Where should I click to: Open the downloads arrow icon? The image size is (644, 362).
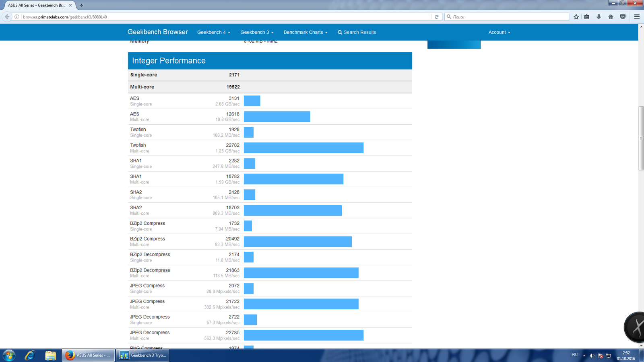tap(599, 17)
